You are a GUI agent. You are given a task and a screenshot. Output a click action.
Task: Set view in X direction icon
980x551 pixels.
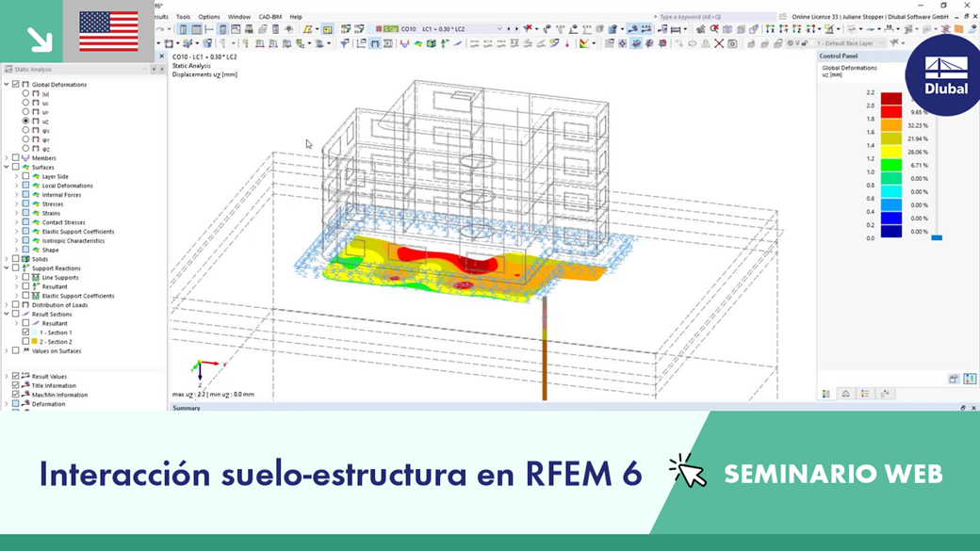(x=770, y=29)
